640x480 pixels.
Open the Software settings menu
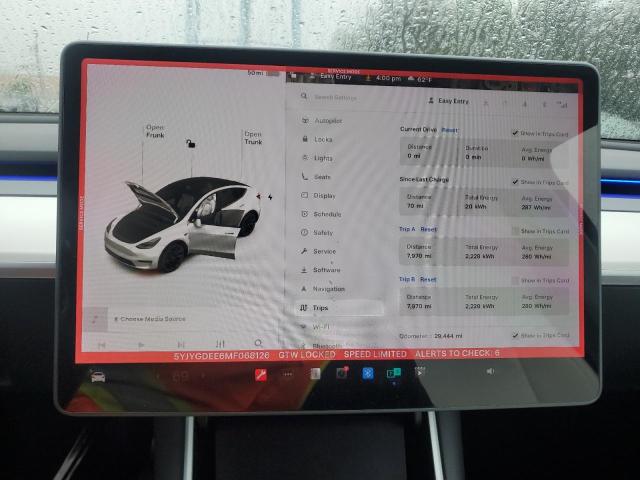321,270
